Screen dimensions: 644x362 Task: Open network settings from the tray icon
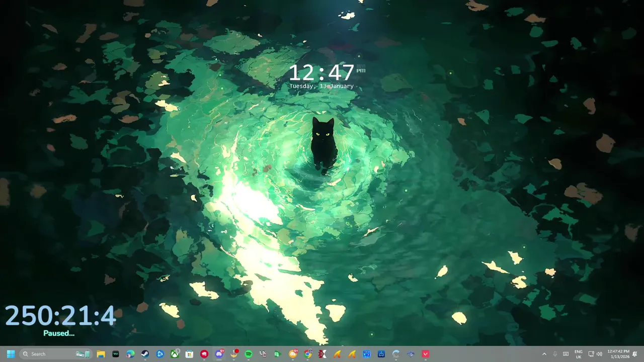click(x=591, y=354)
